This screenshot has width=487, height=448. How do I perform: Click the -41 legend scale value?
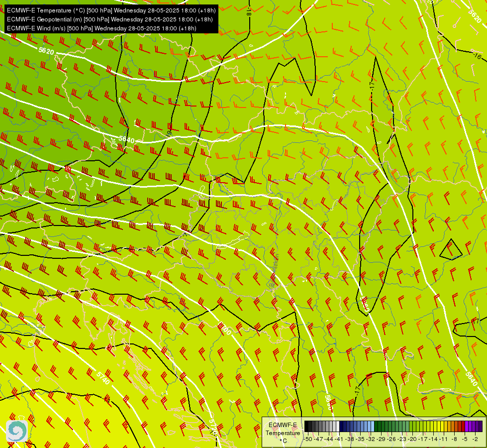tap(339, 439)
